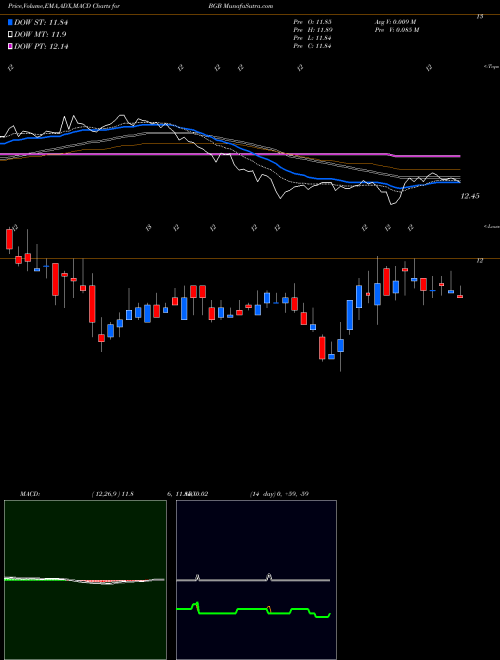Image resolution: width=500 pixels, height=660 pixels.
Task: Click the '<Tops' row label
Action: (491, 67)
